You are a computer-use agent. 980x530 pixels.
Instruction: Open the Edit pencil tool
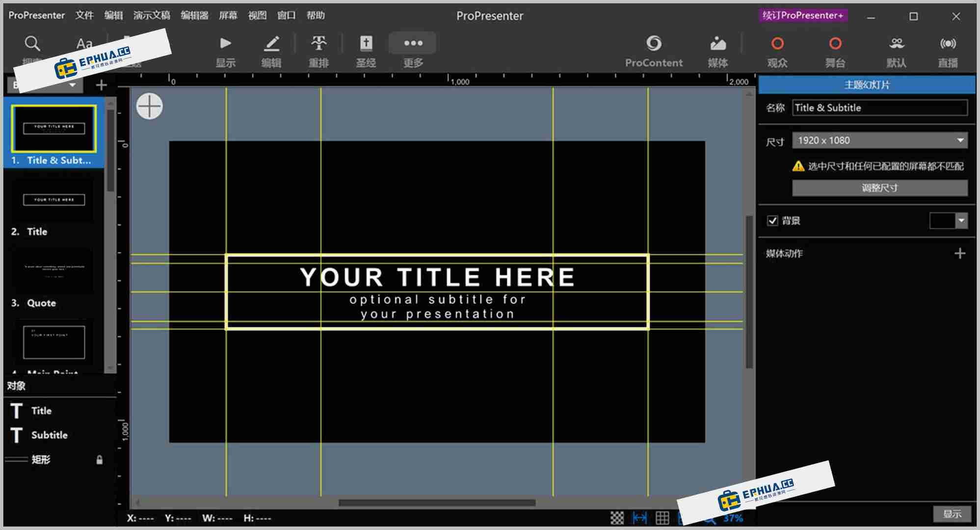[271, 44]
